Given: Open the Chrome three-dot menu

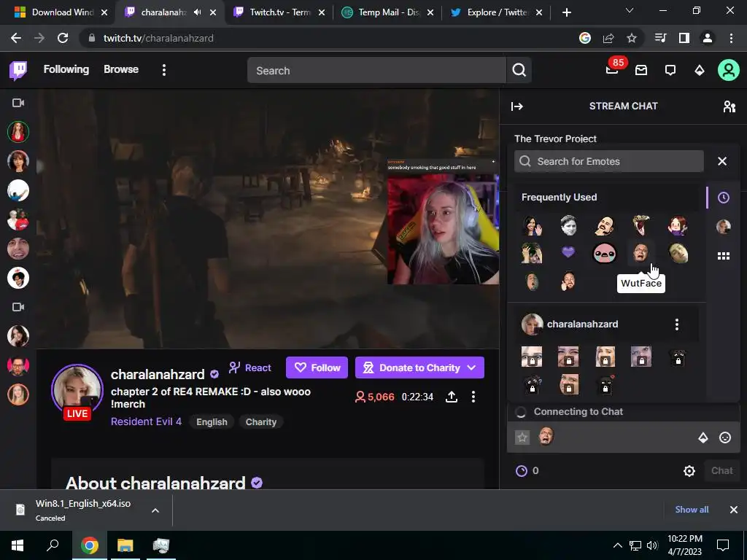Looking at the screenshot, I should pos(731,38).
